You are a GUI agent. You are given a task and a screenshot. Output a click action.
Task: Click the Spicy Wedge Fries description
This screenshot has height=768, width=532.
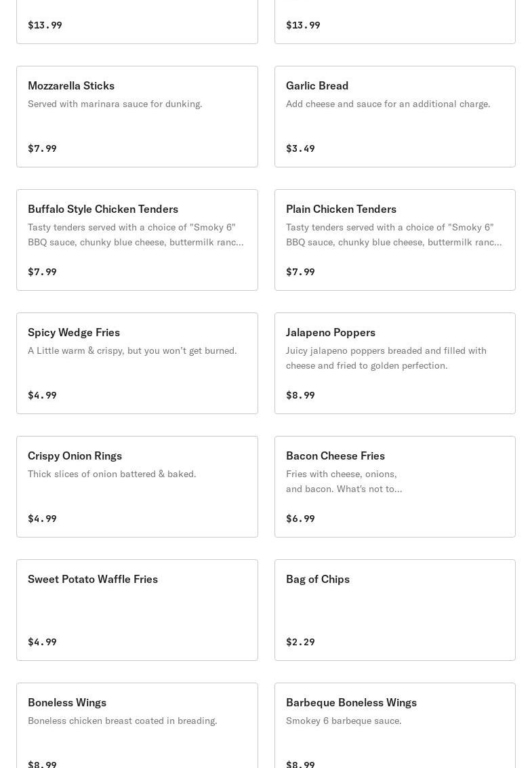(132, 350)
